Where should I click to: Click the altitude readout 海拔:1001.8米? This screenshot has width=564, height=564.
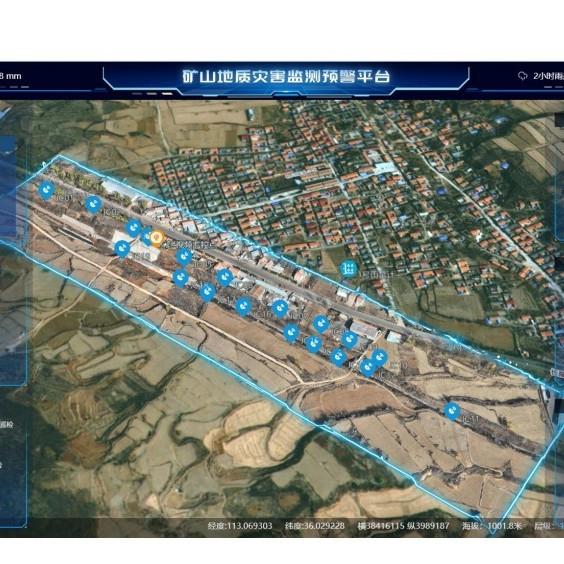click(x=492, y=526)
